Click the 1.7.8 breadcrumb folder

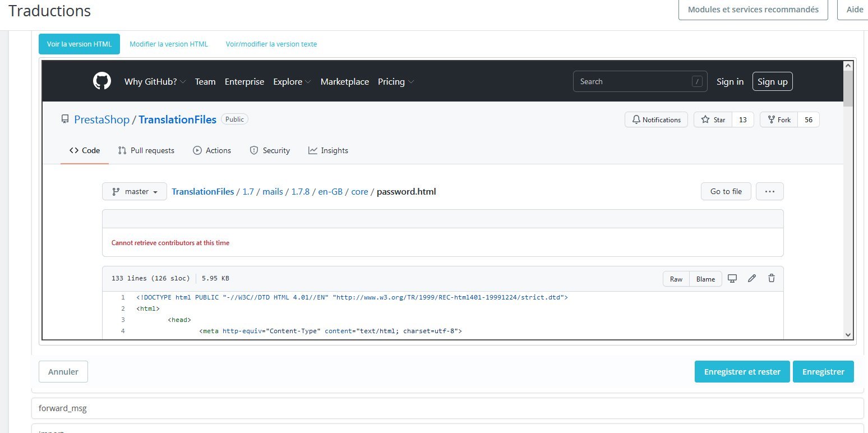pyautogui.click(x=301, y=191)
